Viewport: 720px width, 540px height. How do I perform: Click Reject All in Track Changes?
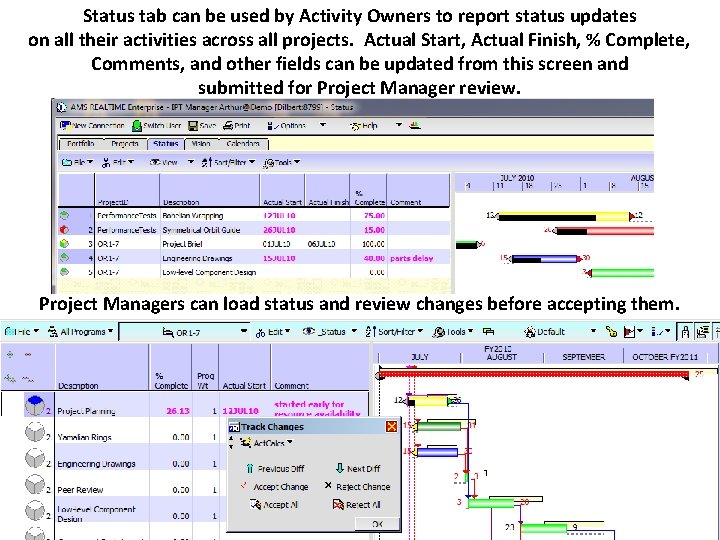tap(357, 505)
